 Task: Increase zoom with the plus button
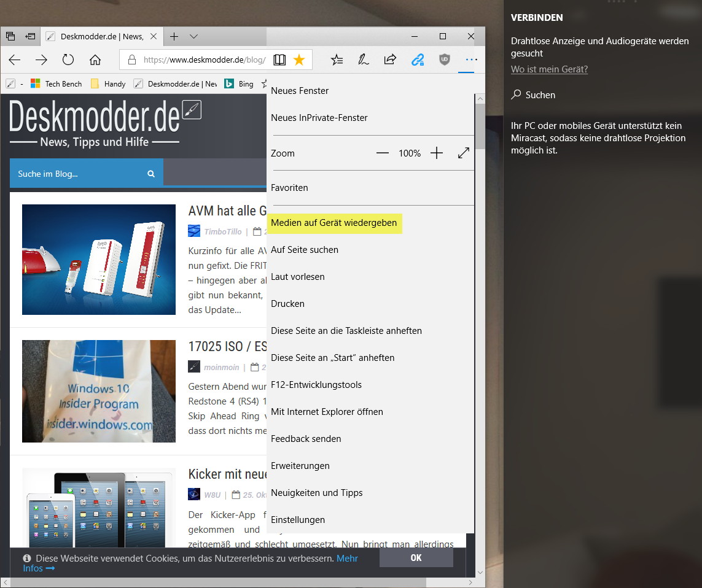pos(437,153)
